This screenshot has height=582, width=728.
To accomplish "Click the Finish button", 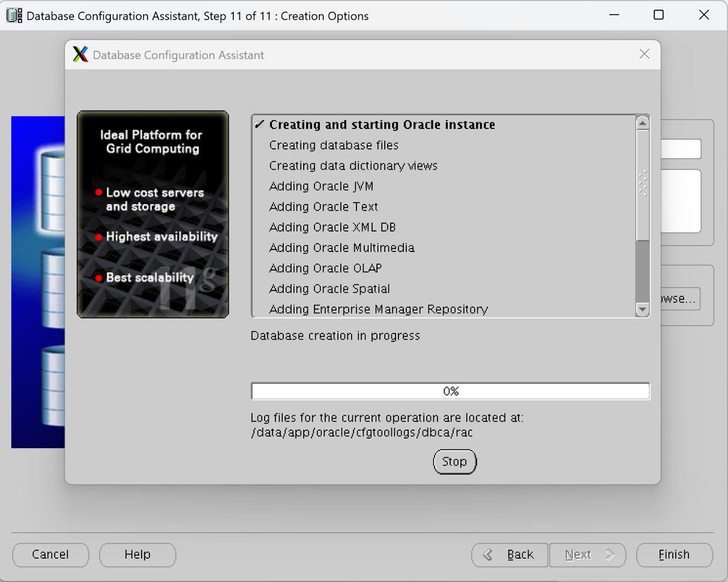I will coord(675,554).
